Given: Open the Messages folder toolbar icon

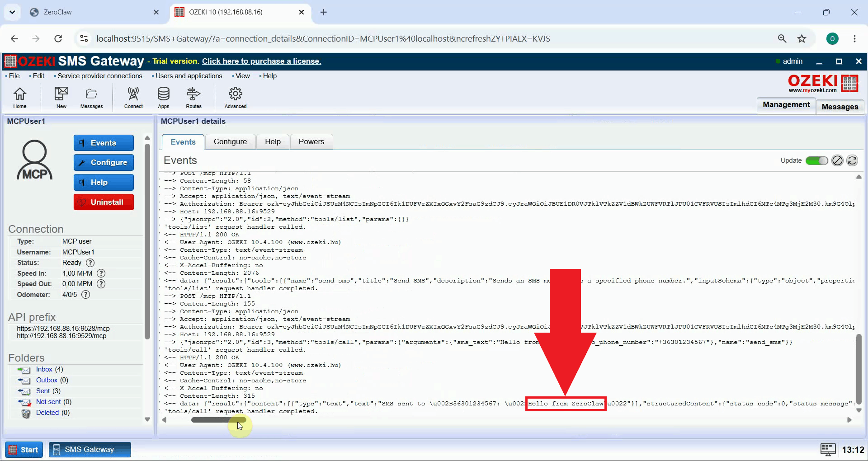Looking at the screenshot, I should click(91, 97).
